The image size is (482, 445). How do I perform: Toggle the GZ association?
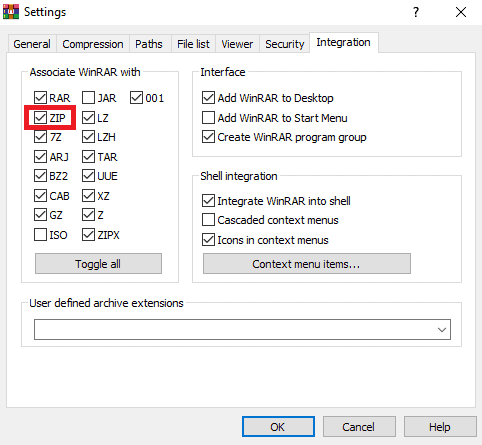click(40, 215)
